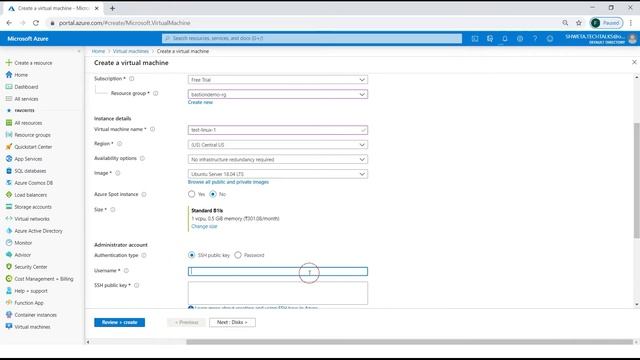The image size is (640, 360).
Task: Open directory and subscription filter icon
Action: point(490,38)
